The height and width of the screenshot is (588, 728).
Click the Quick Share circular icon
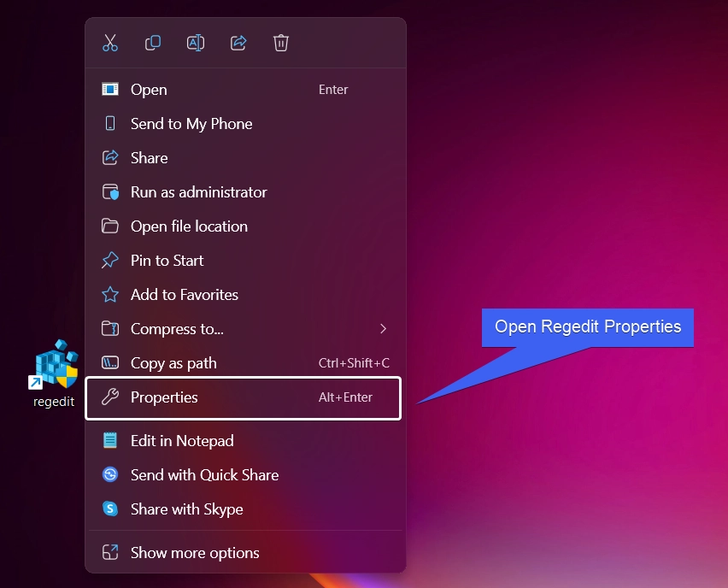click(110, 474)
